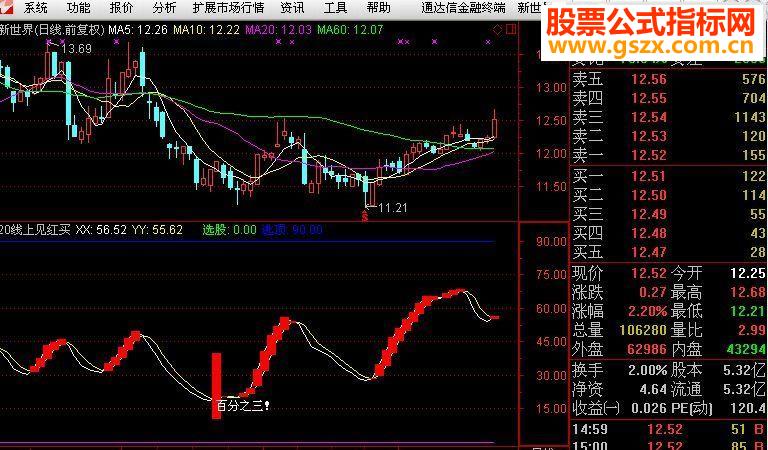This screenshot has width=768, height=450.
Task: Open the 功能 menu
Action: (x=78, y=7)
